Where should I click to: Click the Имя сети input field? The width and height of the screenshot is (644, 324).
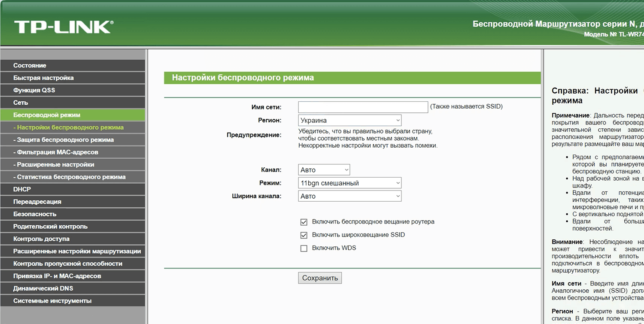[363, 107]
